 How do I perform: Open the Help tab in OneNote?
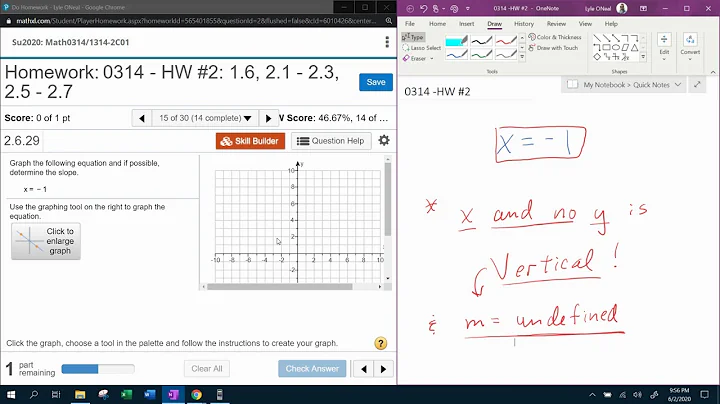click(x=611, y=24)
